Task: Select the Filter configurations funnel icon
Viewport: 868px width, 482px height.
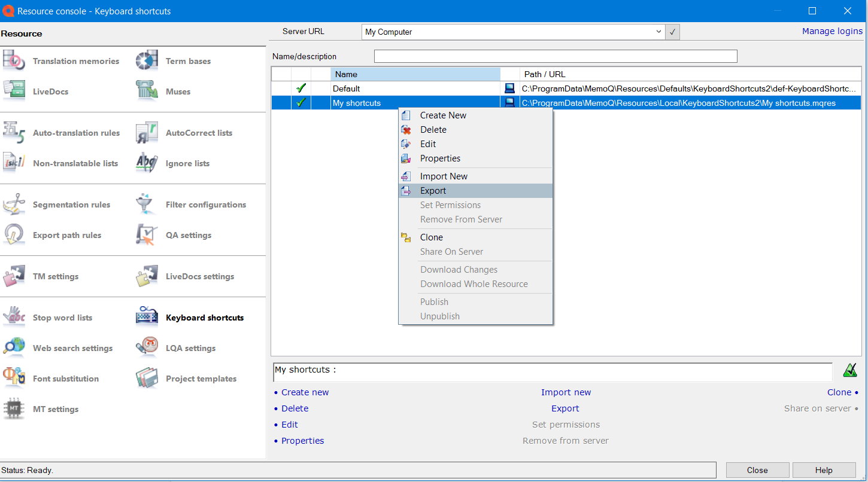Action: (x=147, y=205)
